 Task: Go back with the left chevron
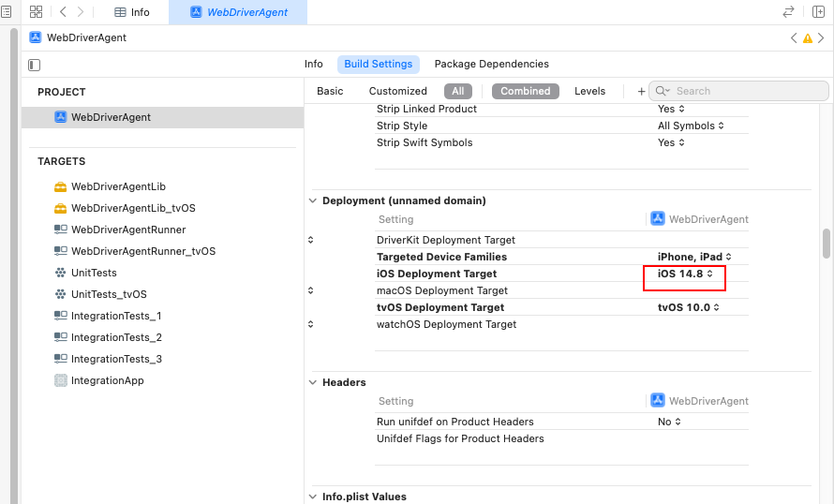(63, 11)
